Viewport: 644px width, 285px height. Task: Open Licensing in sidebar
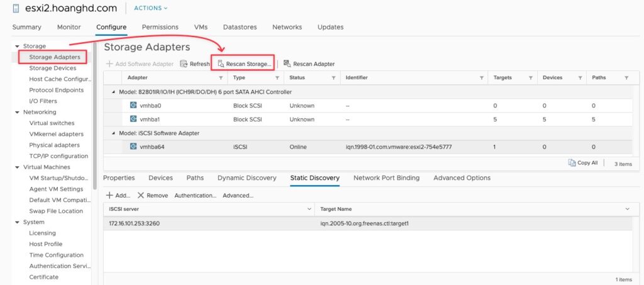(x=42, y=233)
